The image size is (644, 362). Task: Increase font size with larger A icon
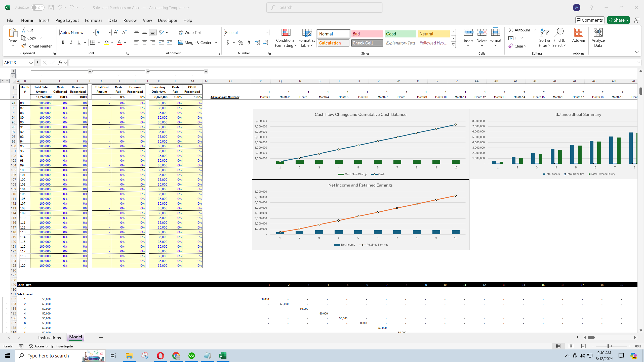(116, 32)
